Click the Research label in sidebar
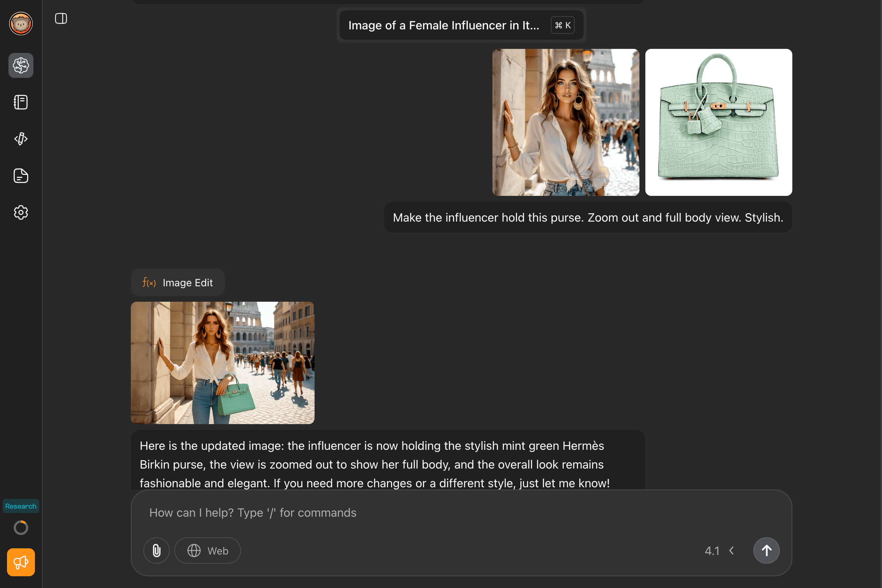 click(21, 506)
